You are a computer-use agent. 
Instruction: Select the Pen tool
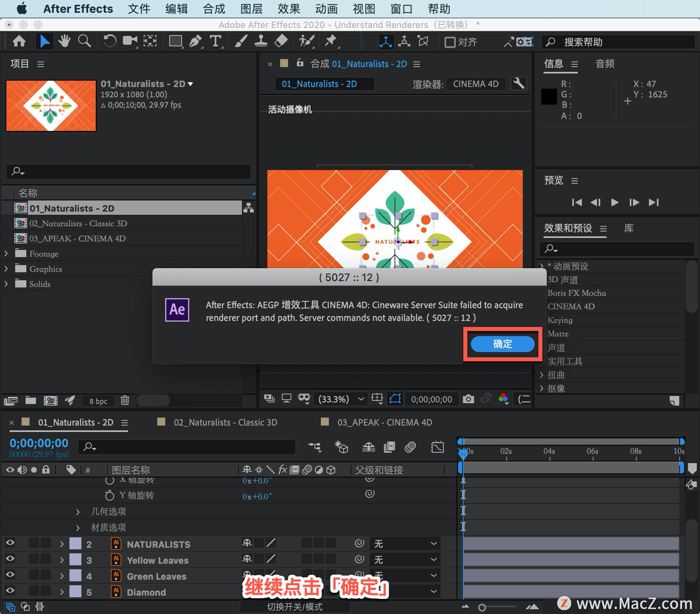coord(195,41)
